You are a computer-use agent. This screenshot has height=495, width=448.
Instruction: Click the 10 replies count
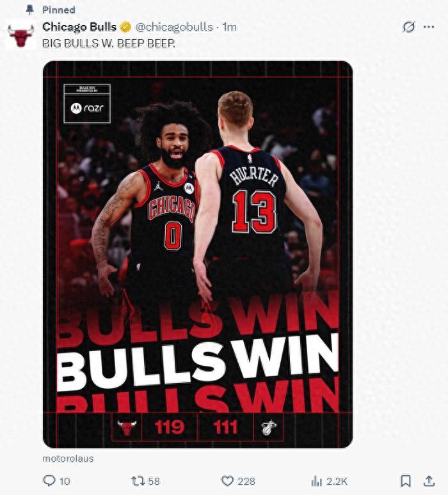tap(65, 482)
